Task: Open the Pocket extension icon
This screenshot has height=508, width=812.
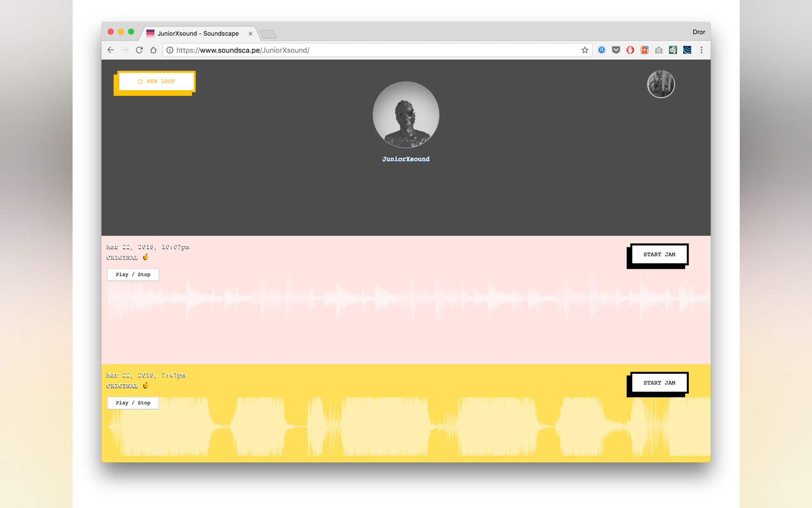Action: 616,50
